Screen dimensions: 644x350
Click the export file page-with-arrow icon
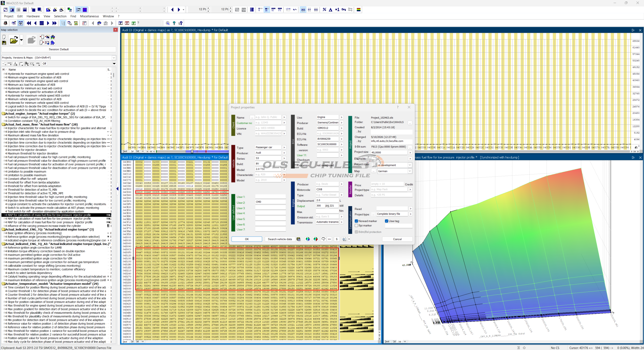(x=42, y=43)
